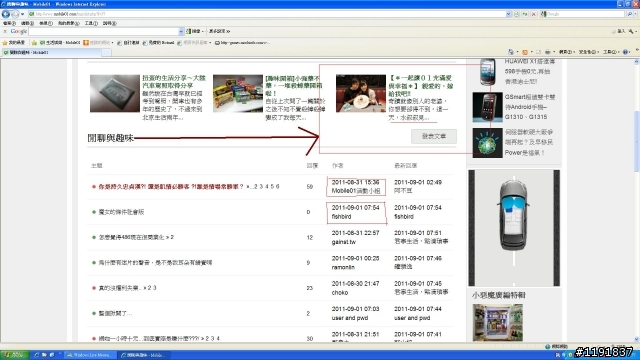Open the http://games favorites bar link
This screenshot has height=360, width=640.
[x=242, y=42]
